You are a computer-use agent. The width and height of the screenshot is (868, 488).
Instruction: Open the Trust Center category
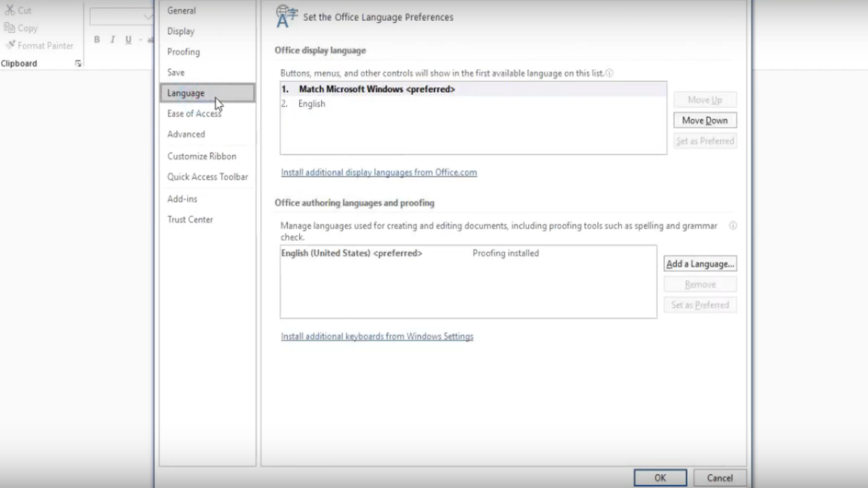pos(208,220)
